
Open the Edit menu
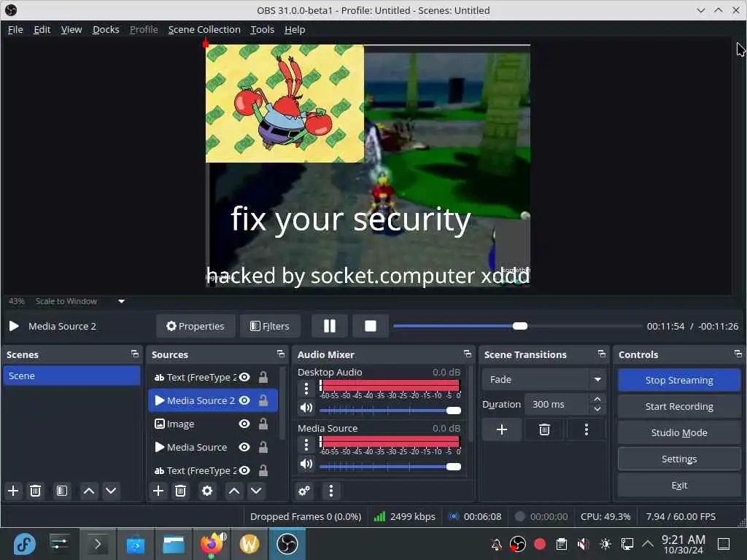(42, 29)
